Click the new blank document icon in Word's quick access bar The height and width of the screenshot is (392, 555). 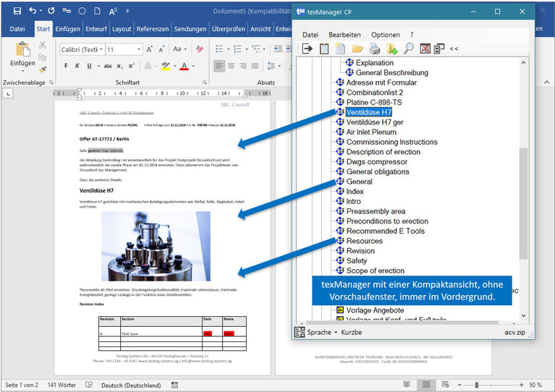pos(97,11)
